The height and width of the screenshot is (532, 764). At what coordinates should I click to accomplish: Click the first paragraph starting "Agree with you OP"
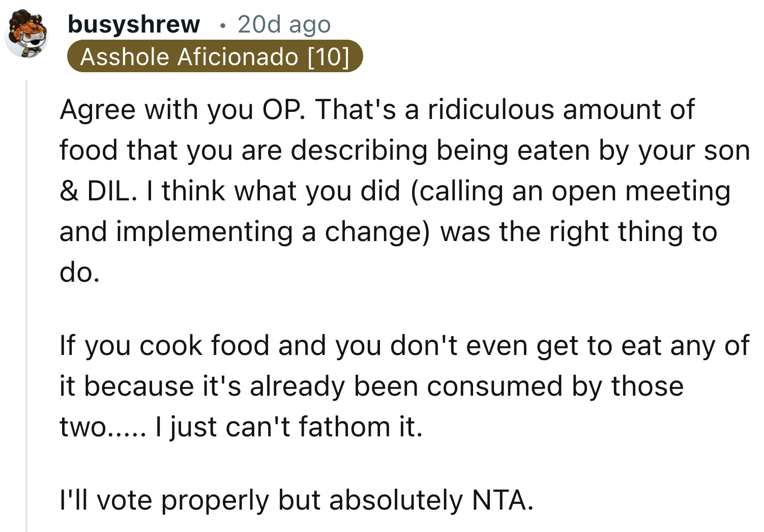click(376, 190)
